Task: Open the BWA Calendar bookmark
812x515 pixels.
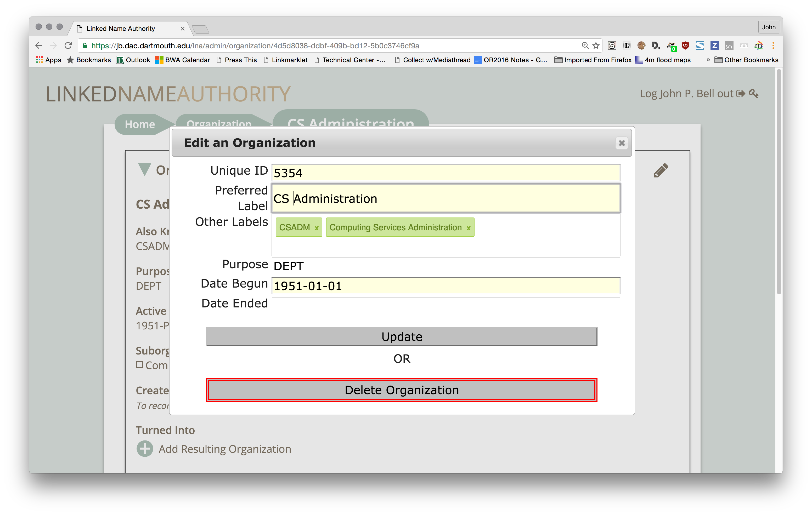Action: tap(182, 60)
